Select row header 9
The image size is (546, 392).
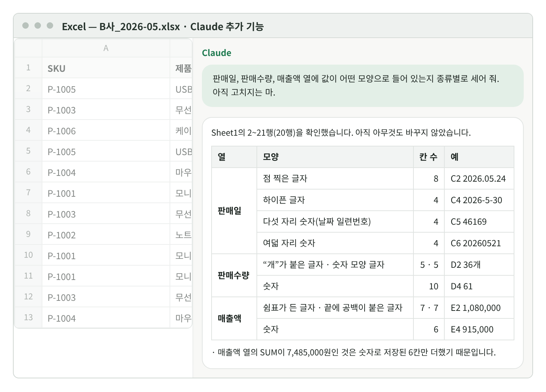[28, 234]
